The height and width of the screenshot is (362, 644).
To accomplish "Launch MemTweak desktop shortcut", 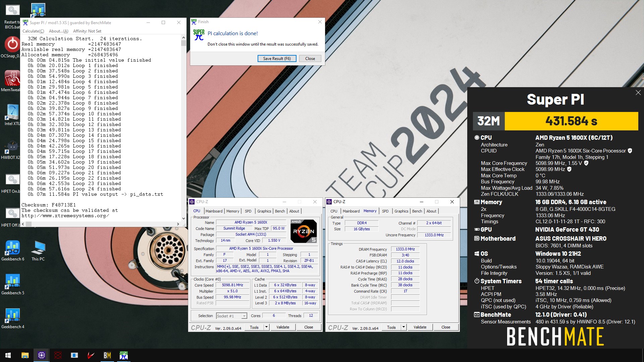I will tap(11, 81).
